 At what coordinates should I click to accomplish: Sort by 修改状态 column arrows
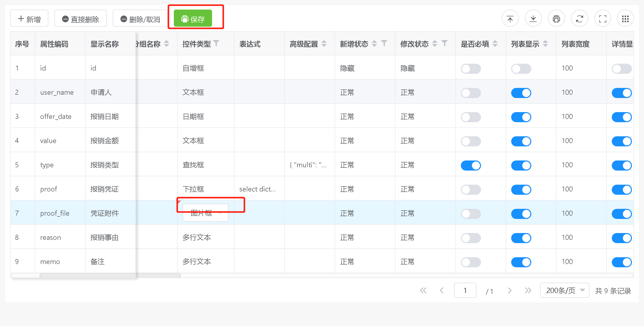click(435, 44)
